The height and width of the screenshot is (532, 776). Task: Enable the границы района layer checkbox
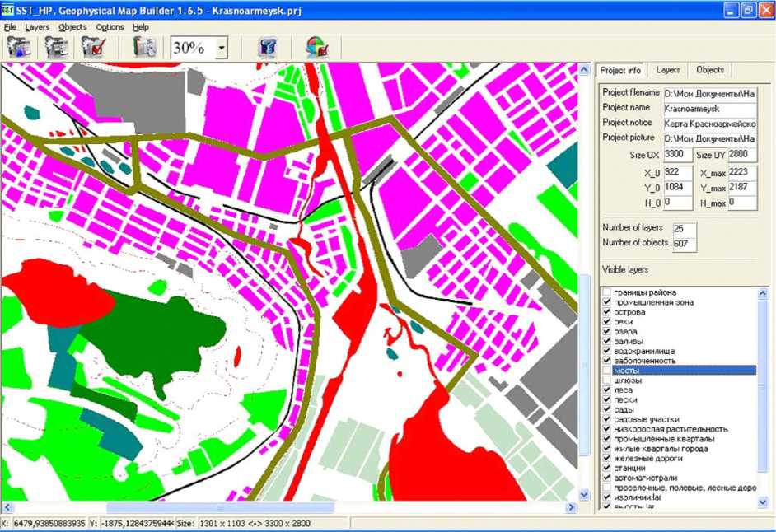[x=607, y=292]
